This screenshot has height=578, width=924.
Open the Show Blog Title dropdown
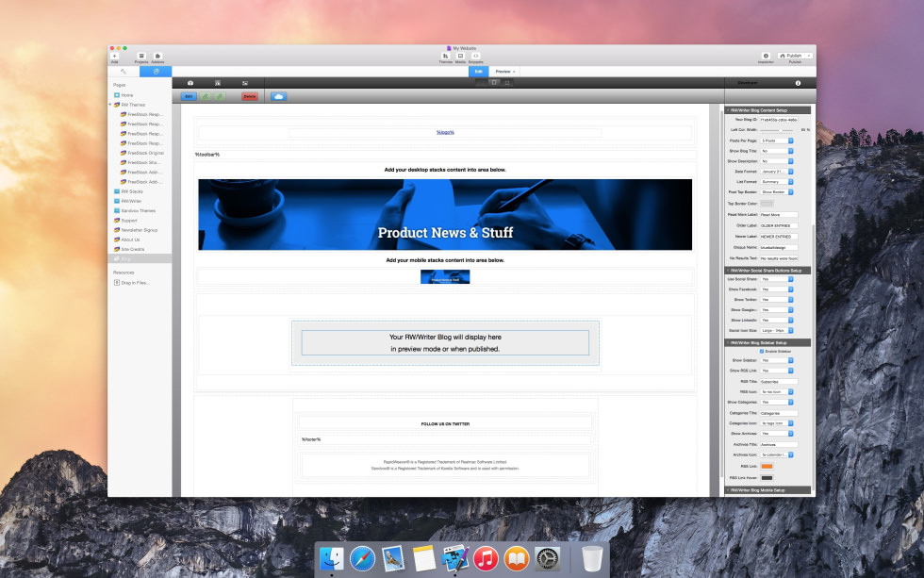pos(777,151)
